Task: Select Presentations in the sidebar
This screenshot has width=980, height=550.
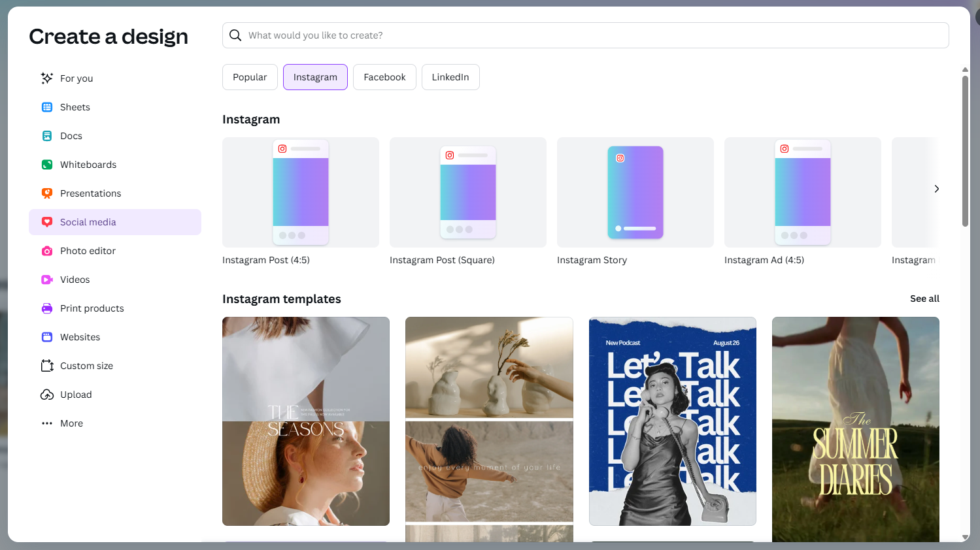Action: (115, 193)
